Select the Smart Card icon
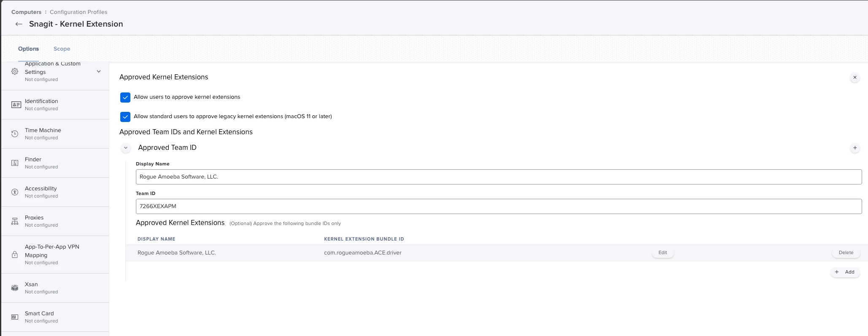Screen dimensions: 868x336 pyautogui.click(x=15, y=317)
